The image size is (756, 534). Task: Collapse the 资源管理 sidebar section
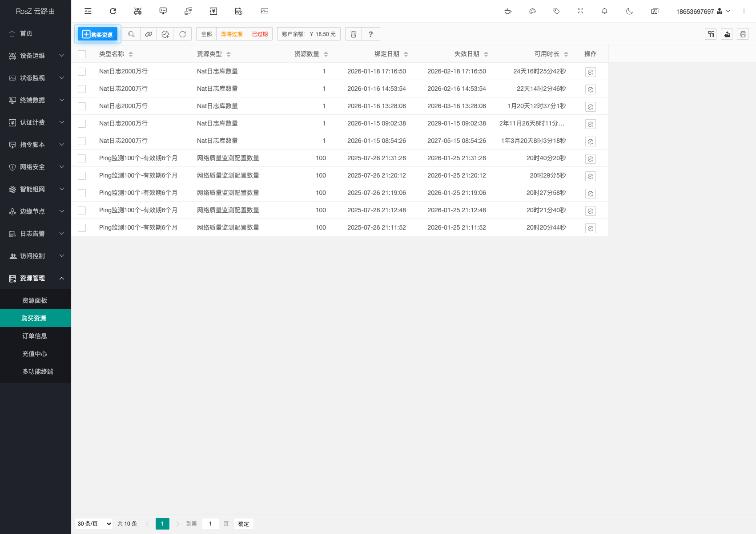pyautogui.click(x=36, y=278)
